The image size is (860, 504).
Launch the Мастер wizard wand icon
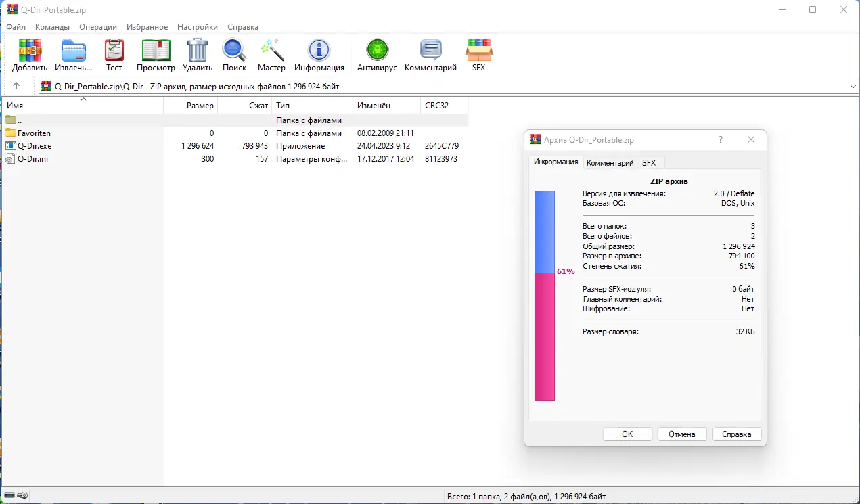(x=271, y=50)
